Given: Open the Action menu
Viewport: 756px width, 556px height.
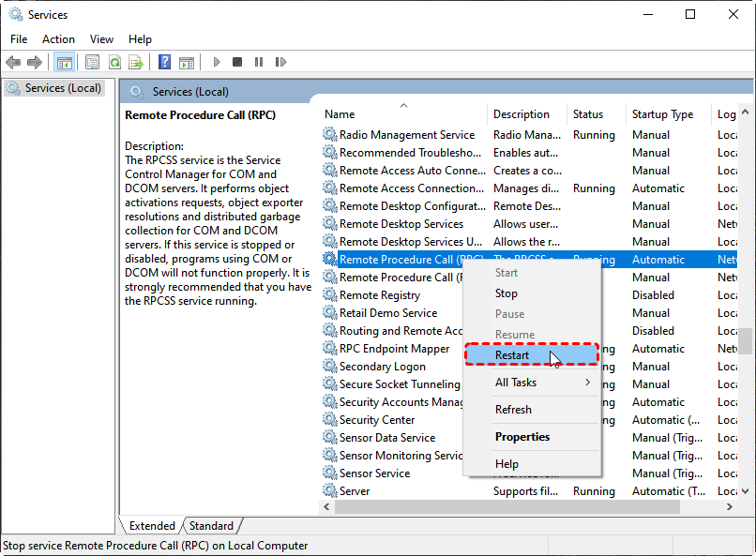Looking at the screenshot, I should tap(58, 39).
